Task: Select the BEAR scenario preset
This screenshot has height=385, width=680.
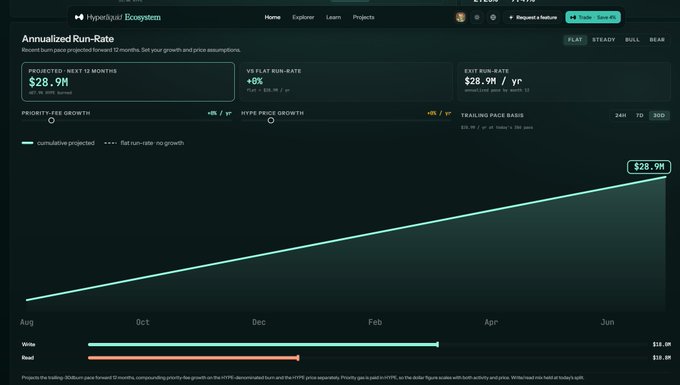Action: point(657,40)
